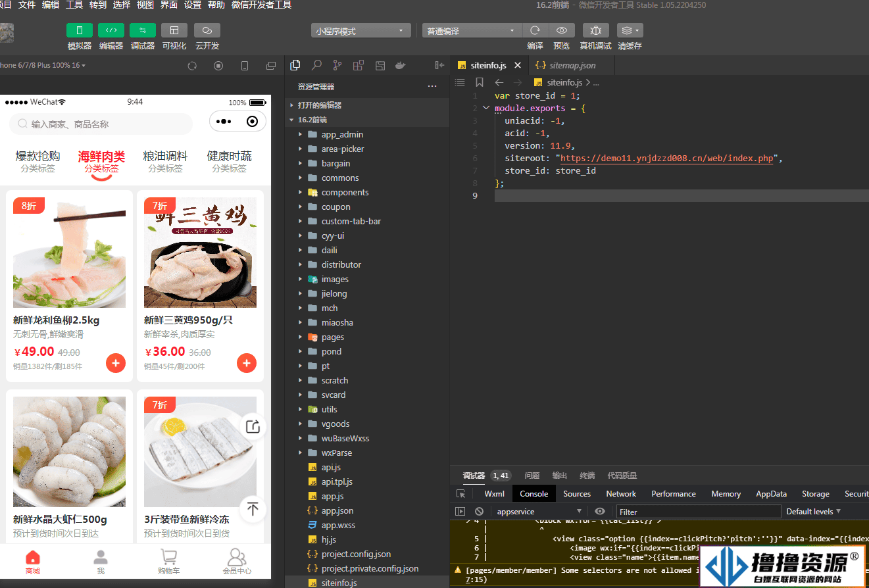Viewport: 869px width, 588px height.
Task: Open the 小程序模式 mode dropdown
Action: [360, 31]
